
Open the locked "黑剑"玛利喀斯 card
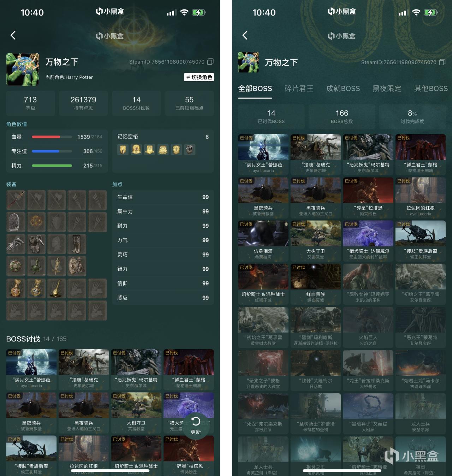click(316, 327)
